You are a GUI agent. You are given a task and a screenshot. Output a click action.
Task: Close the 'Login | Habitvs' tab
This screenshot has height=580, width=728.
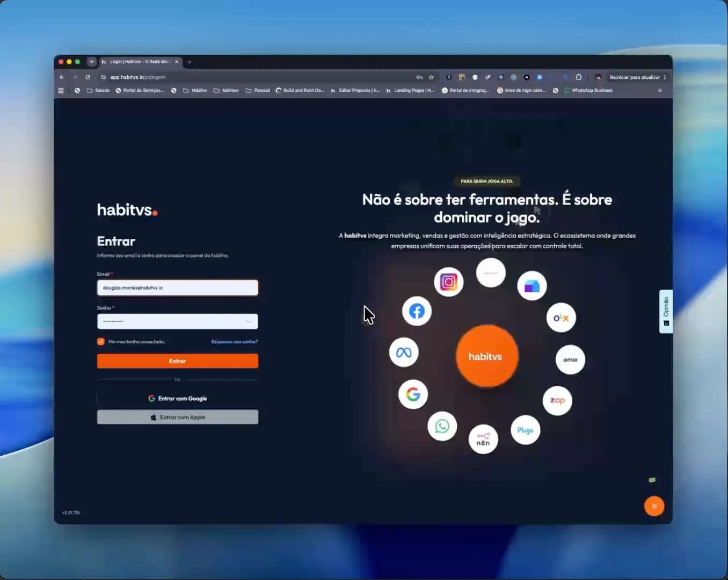click(x=177, y=62)
